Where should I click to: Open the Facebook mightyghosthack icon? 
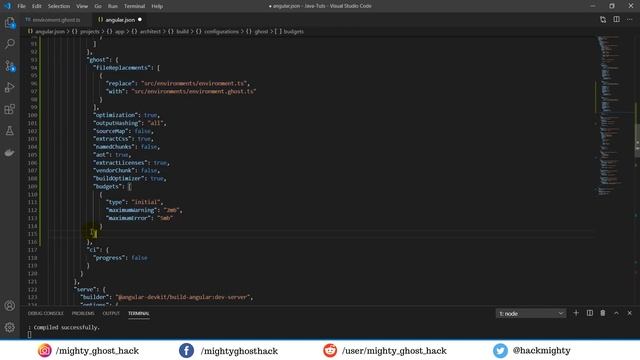pos(186,350)
